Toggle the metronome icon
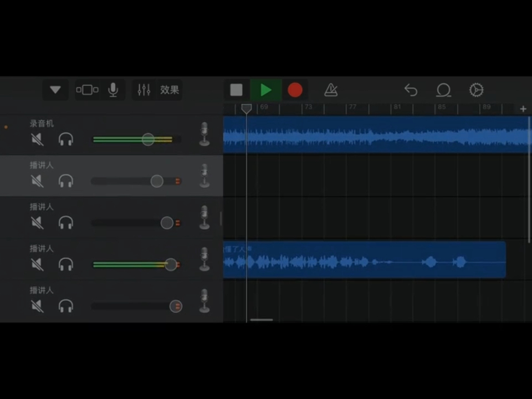 click(331, 90)
